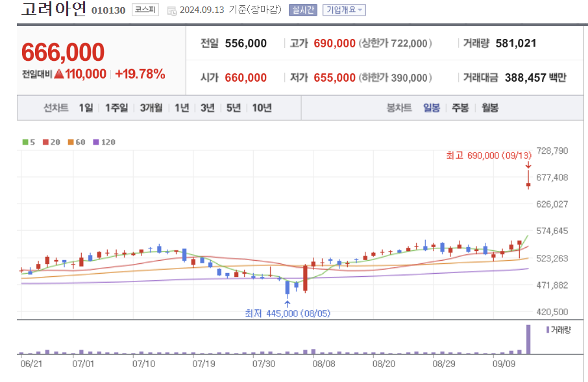The image size is (588, 382).
Task: Click the 거래대금 value 388,457 백만
Action: [535, 78]
